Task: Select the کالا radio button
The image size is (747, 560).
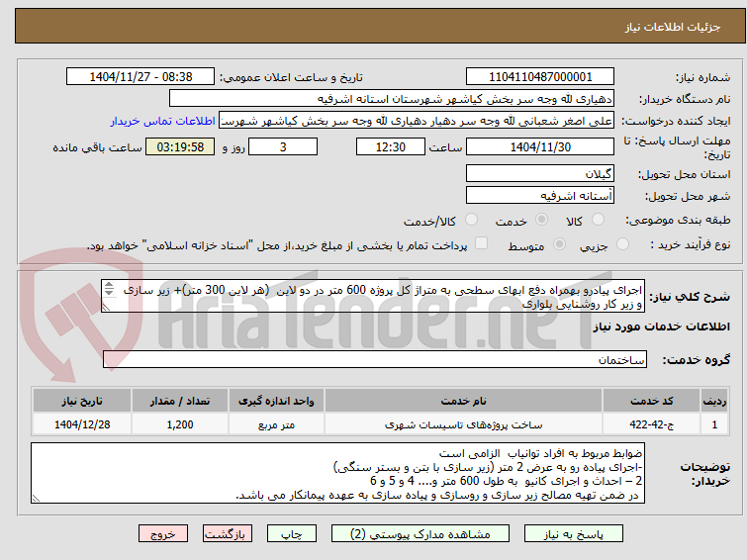Action: pos(598,220)
